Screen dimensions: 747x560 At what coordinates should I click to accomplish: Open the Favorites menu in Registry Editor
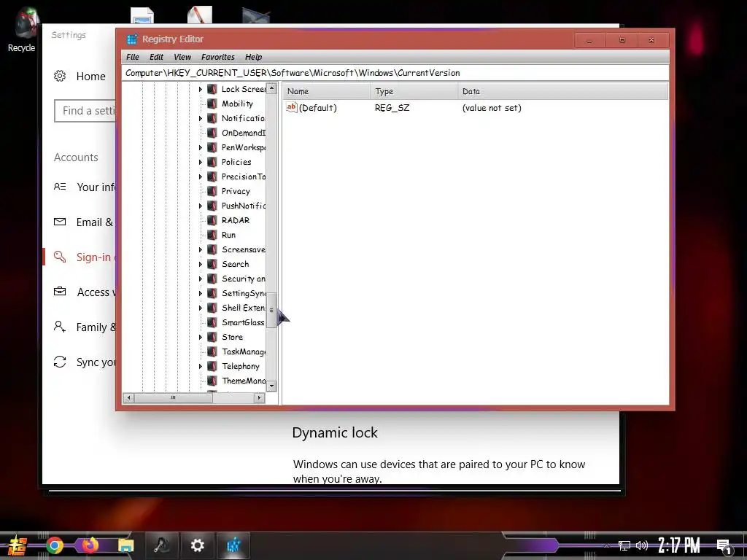[217, 57]
